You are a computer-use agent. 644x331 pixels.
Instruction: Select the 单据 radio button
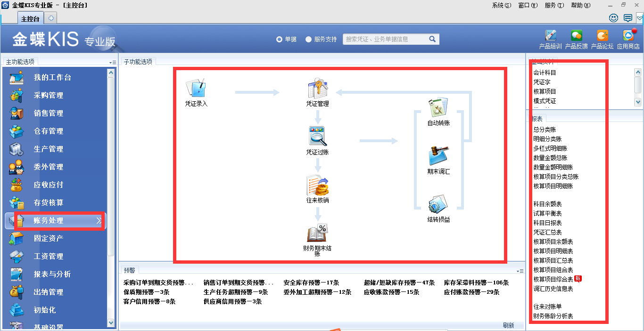[x=279, y=40]
